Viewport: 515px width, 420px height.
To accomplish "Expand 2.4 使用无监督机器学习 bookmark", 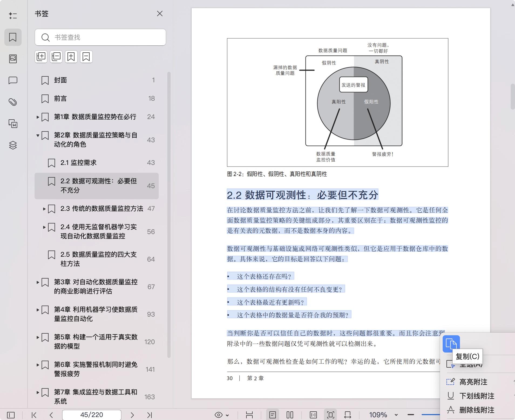I will pyautogui.click(x=44, y=227).
